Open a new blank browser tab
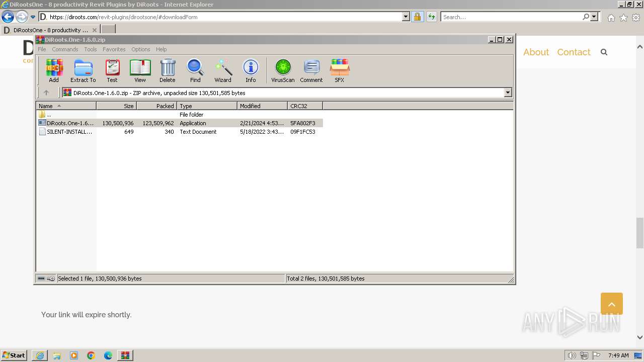644x362 pixels. coord(108,30)
